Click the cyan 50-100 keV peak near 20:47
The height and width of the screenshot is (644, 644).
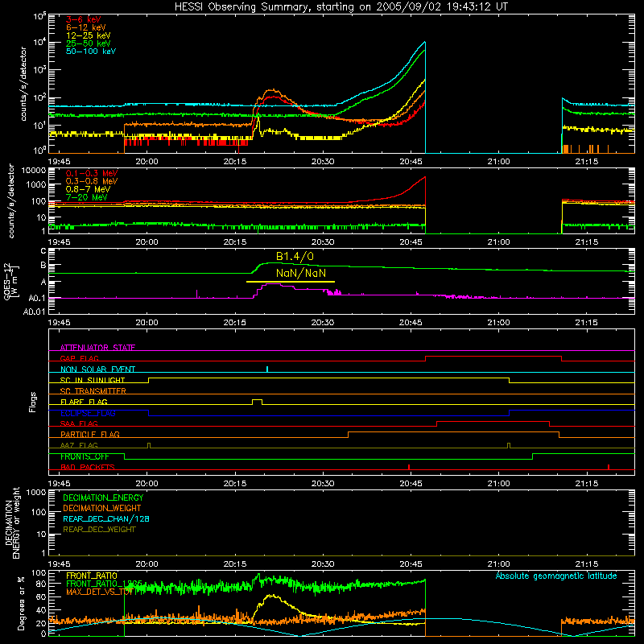coord(425,43)
